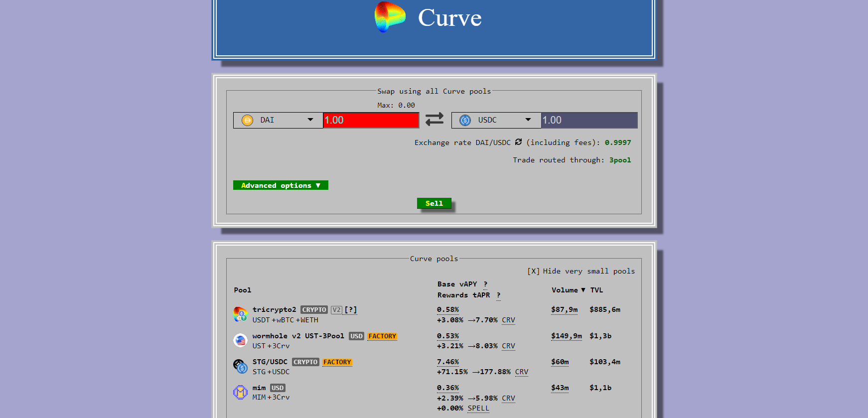Open the USDC token dropdown
The height and width of the screenshot is (418, 868).
tap(496, 120)
